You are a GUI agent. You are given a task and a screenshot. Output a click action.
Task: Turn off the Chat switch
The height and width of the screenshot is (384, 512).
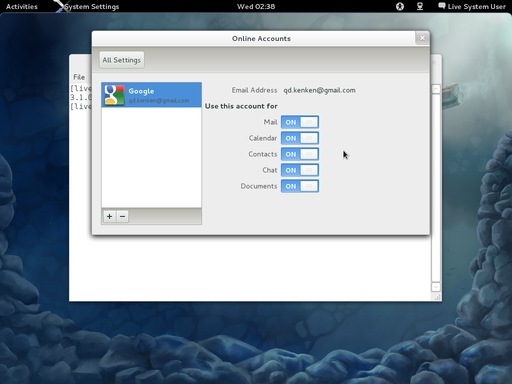300,170
